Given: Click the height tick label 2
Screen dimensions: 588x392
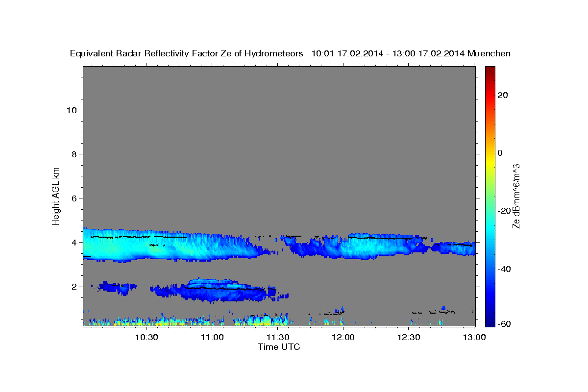Looking at the screenshot, I should click(74, 287).
